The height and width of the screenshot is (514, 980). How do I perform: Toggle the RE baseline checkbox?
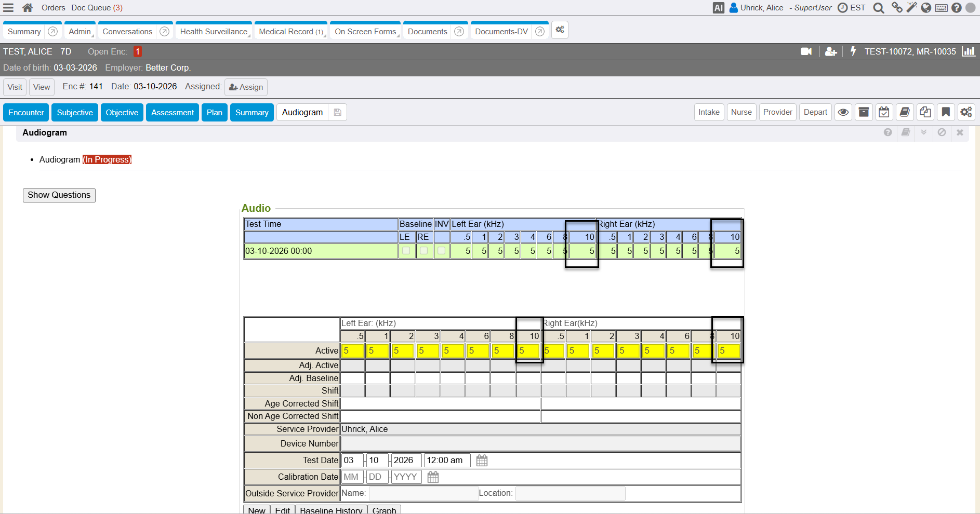[424, 251]
